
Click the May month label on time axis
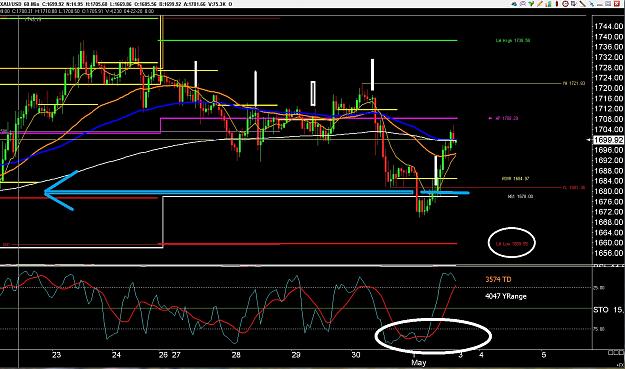(419, 363)
